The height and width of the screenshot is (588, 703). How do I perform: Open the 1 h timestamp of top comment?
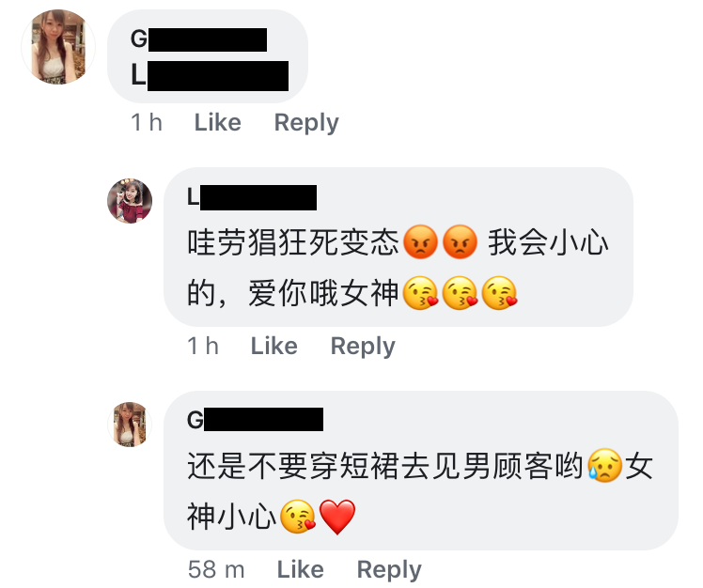click(147, 122)
